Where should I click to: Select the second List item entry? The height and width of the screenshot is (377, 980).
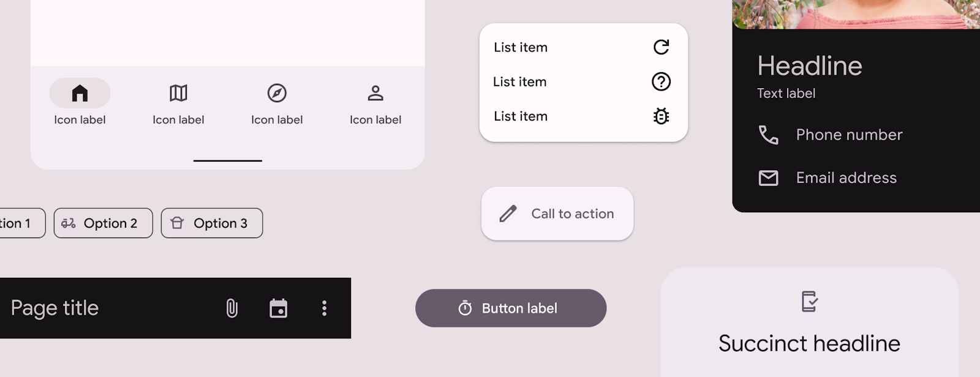pyautogui.click(x=519, y=81)
